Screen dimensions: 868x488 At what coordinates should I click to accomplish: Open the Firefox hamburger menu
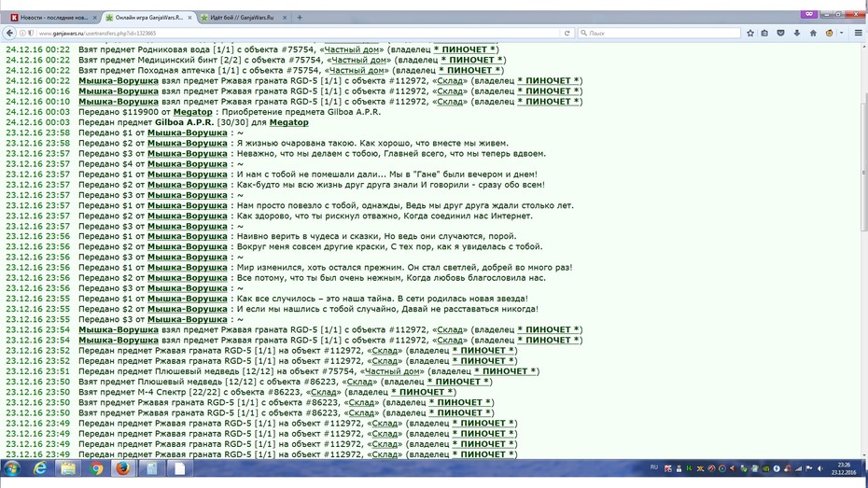pyautogui.click(x=859, y=34)
